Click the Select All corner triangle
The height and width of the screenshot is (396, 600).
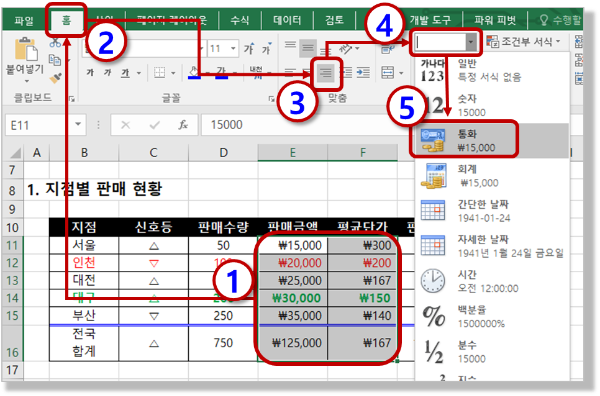(15, 153)
